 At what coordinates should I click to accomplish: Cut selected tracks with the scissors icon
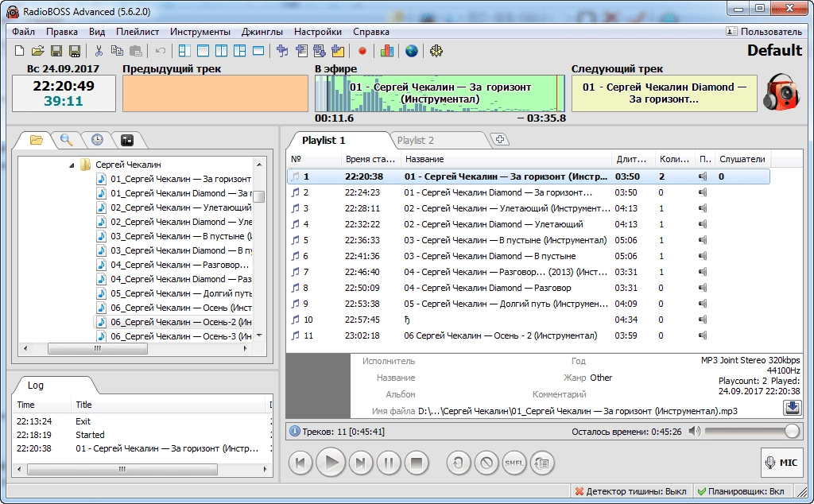pos(99,51)
